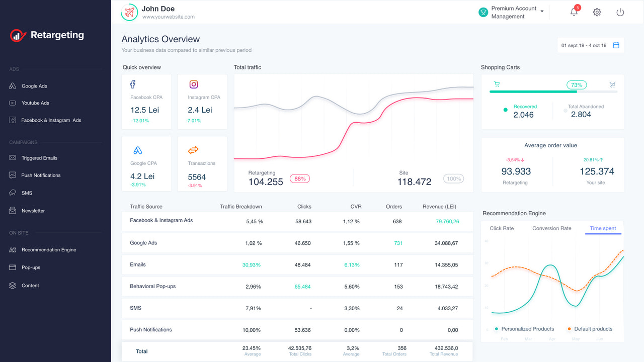
Task: Click the logout power icon
Action: click(x=620, y=12)
